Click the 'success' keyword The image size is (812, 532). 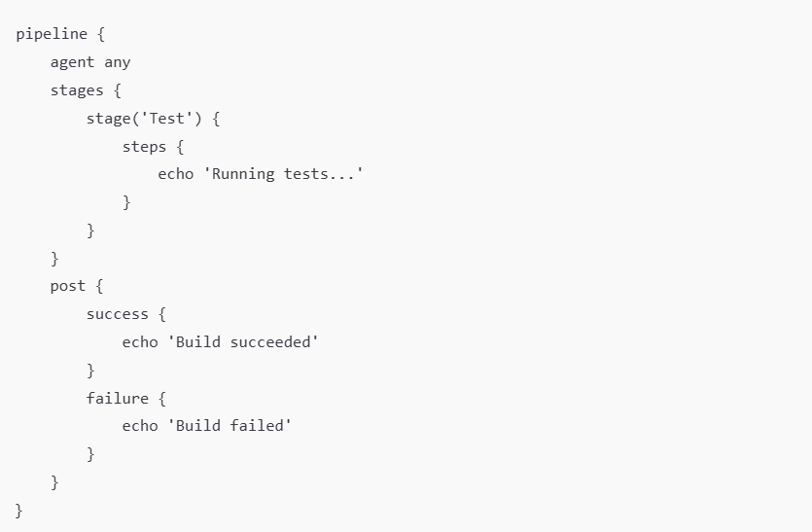pos(118,314)
